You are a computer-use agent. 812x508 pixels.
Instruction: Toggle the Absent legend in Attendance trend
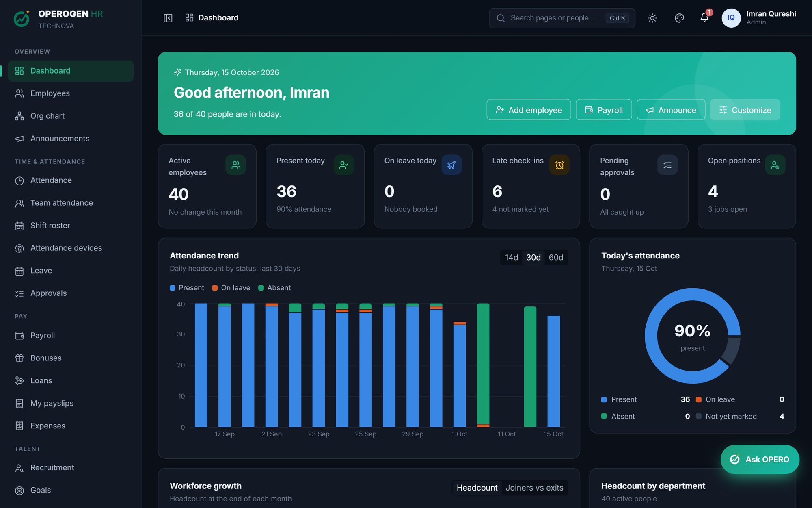coord(274,288)
